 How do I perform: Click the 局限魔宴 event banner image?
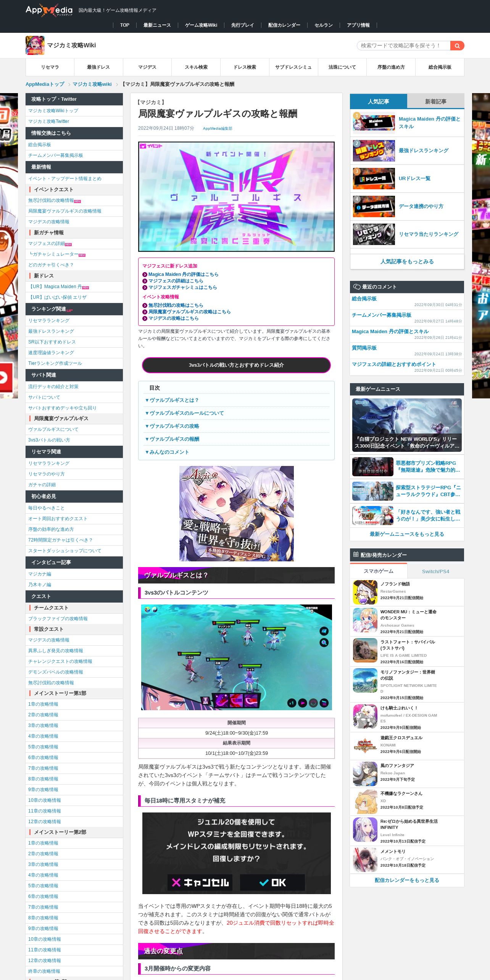[236, 197]
